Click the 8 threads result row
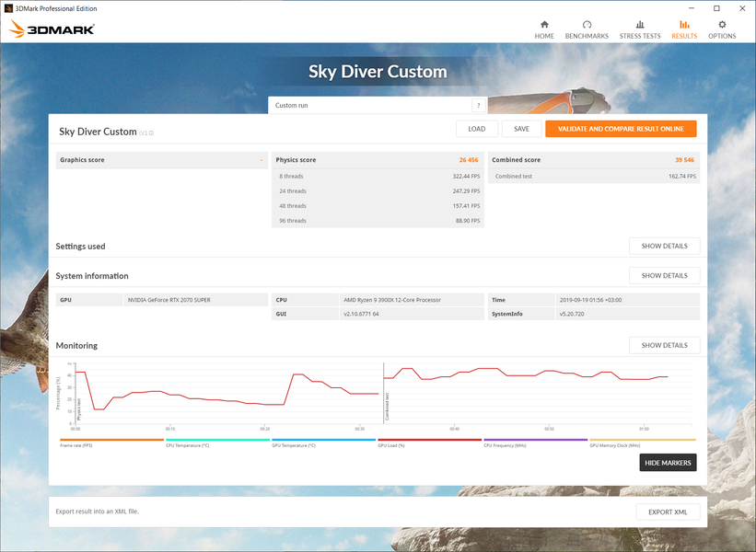This screenshot has width=756, height=552. 378,177
